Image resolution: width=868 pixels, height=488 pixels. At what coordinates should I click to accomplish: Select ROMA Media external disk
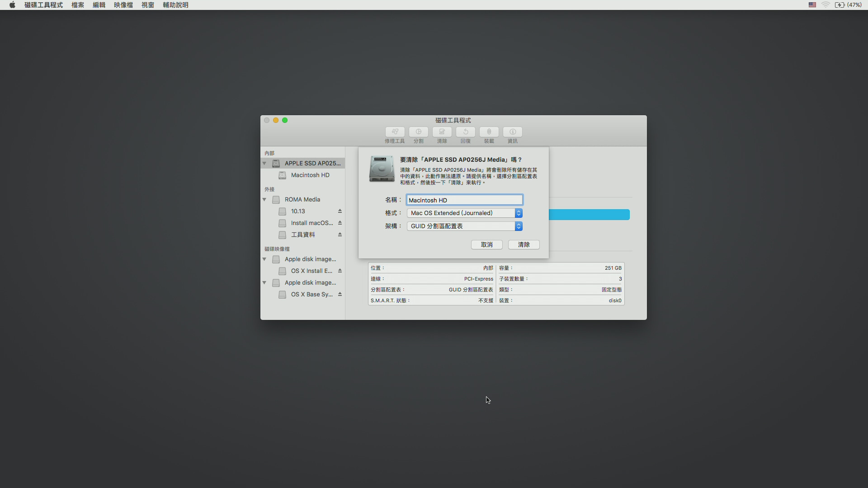coord(303,199)
